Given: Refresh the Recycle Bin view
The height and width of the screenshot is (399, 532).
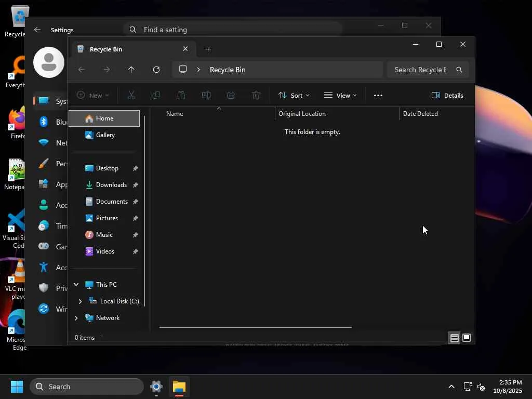Looking at the screenshot, I should pos(156,70).
